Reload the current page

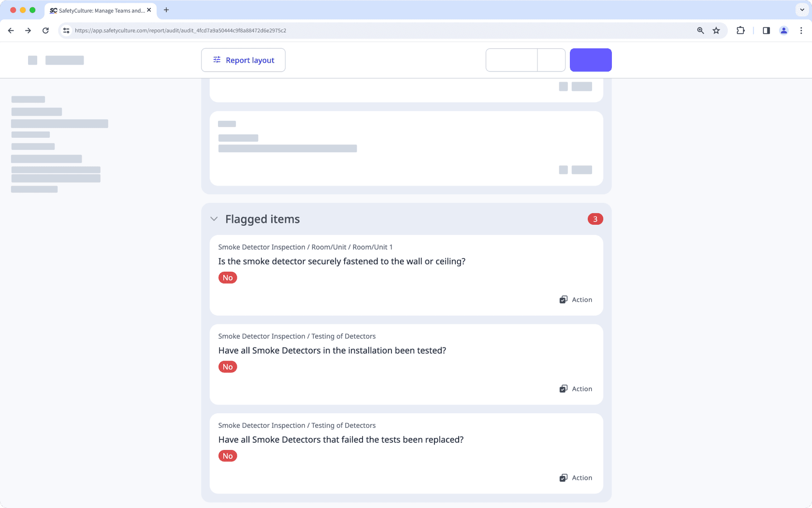click(45, 30)
